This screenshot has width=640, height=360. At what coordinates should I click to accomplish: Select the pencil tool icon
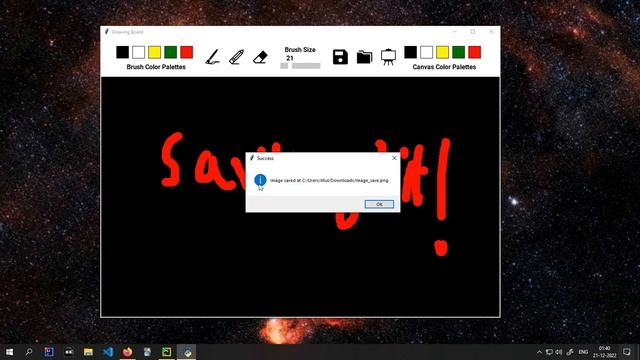click(x=236, y=57)
